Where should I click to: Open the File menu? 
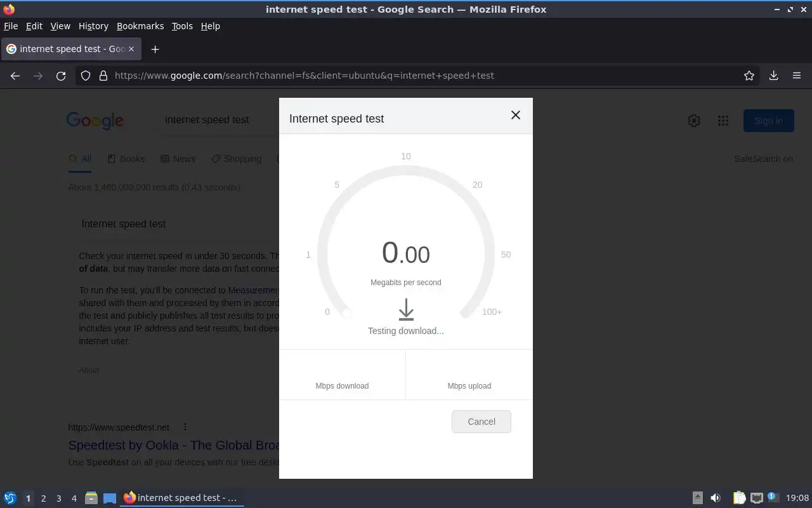point(11,26)
